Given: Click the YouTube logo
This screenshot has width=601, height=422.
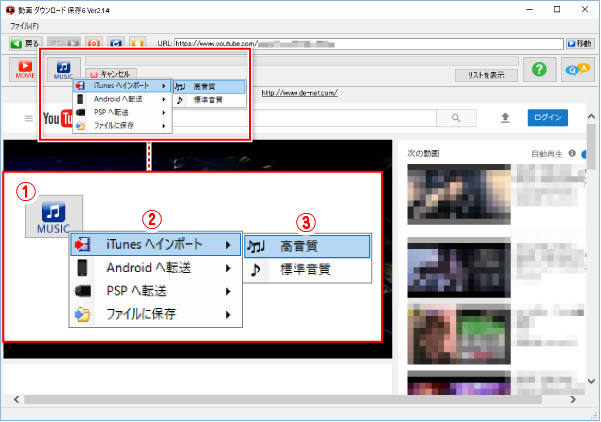Looking at the screenshot, I should [x=58, y=118].
